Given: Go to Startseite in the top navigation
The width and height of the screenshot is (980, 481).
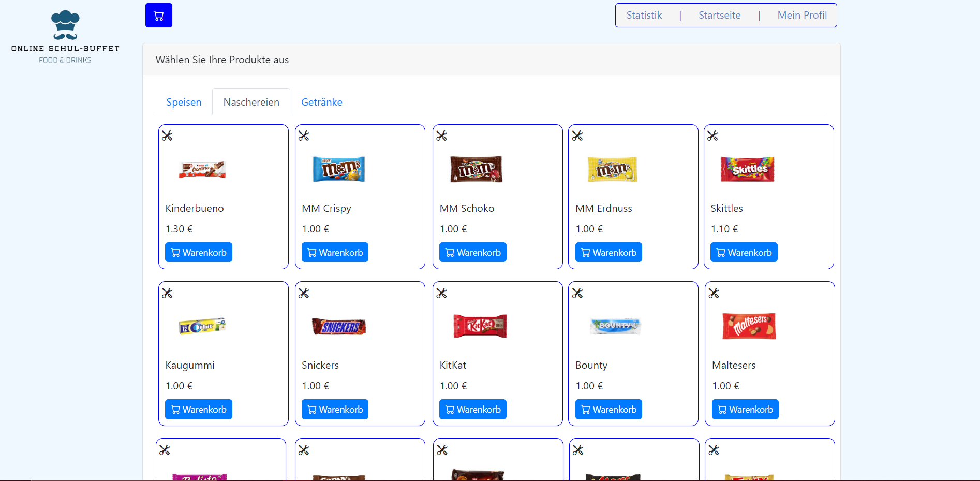Looking at the screenshot, I should 720,16.
